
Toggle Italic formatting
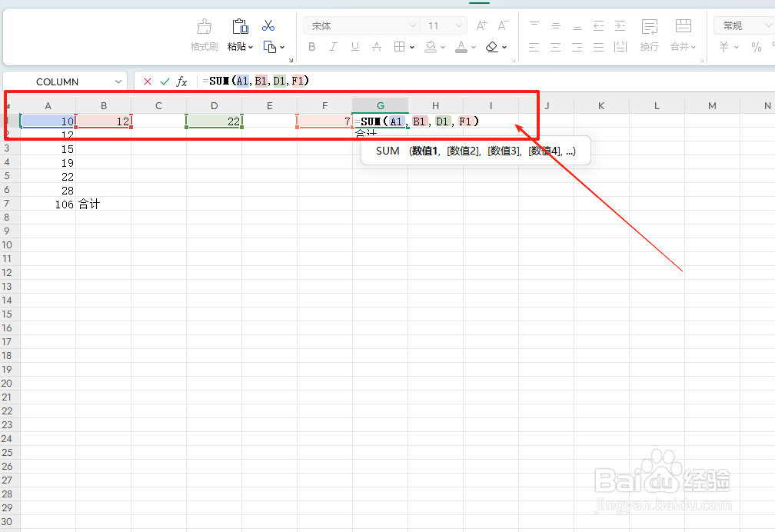pos(333,47)
